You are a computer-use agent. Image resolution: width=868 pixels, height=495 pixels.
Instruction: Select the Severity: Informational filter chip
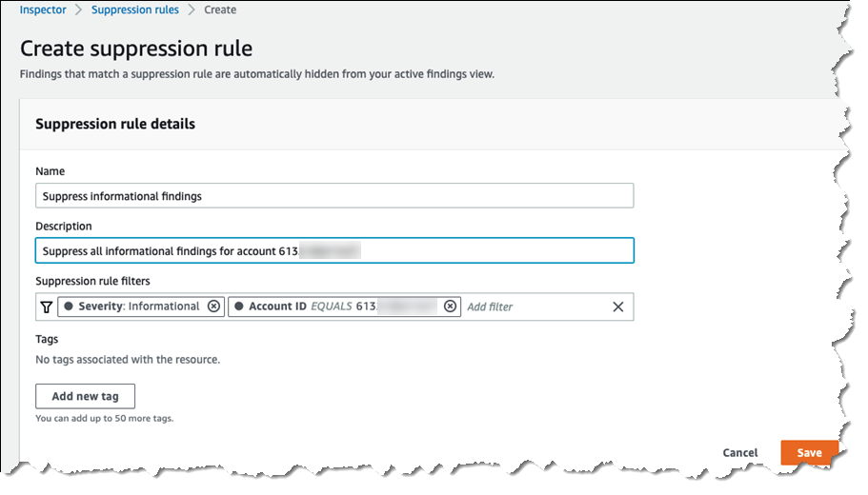click(x=141, y=307)
